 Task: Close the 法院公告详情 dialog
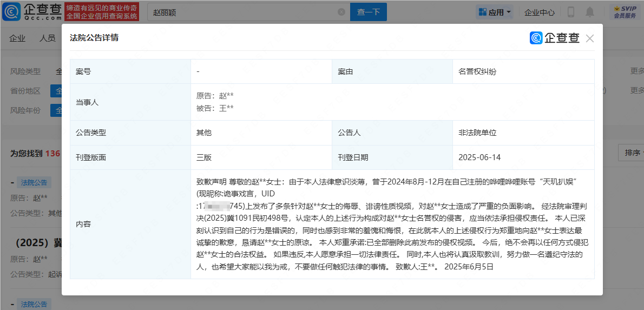click(589, 38)
